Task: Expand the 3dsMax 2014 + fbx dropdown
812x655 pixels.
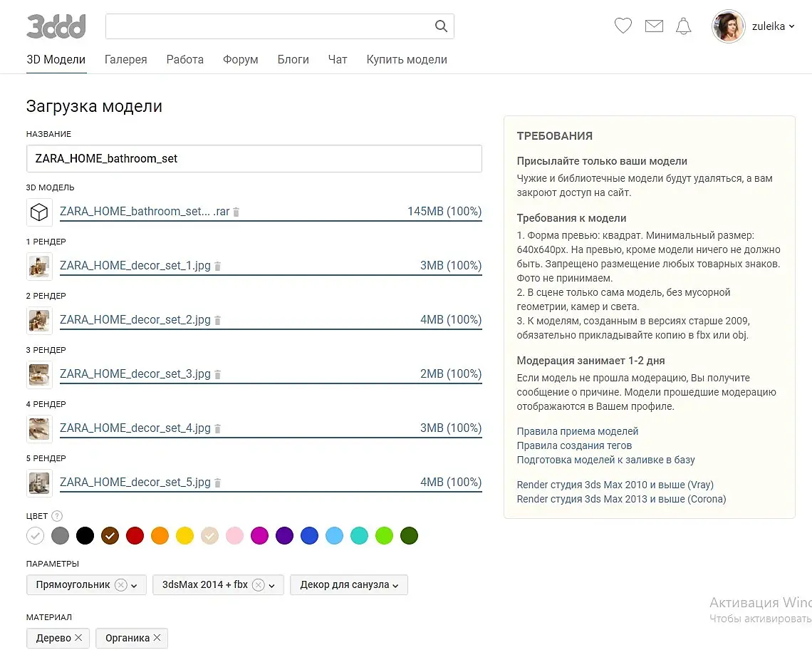Action: tap(272, 585)
